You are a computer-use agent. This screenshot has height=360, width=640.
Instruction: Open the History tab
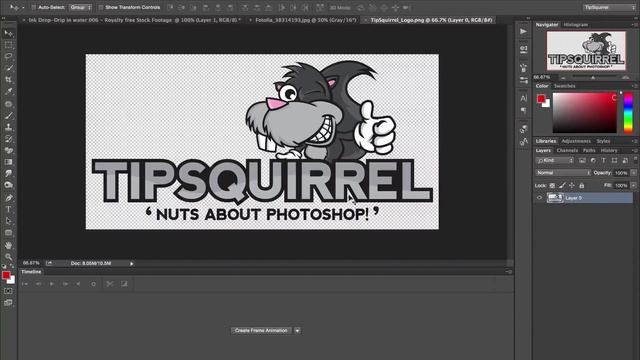tap(609, 151)
